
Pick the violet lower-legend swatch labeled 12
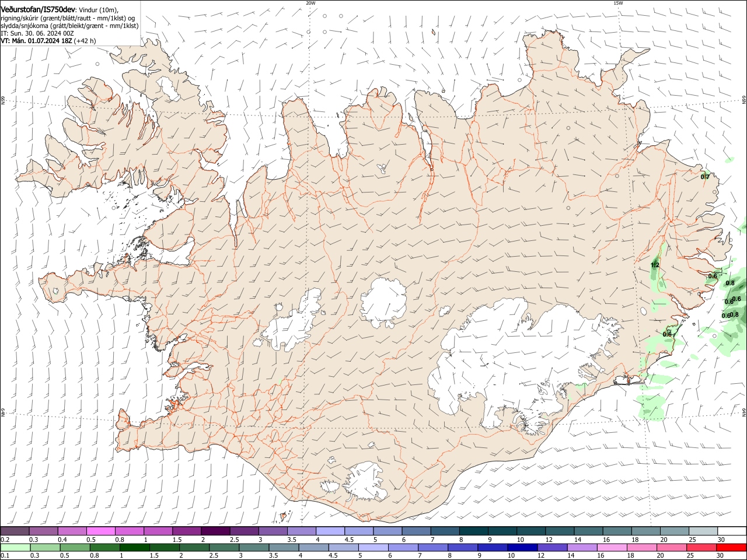(551, 547)
